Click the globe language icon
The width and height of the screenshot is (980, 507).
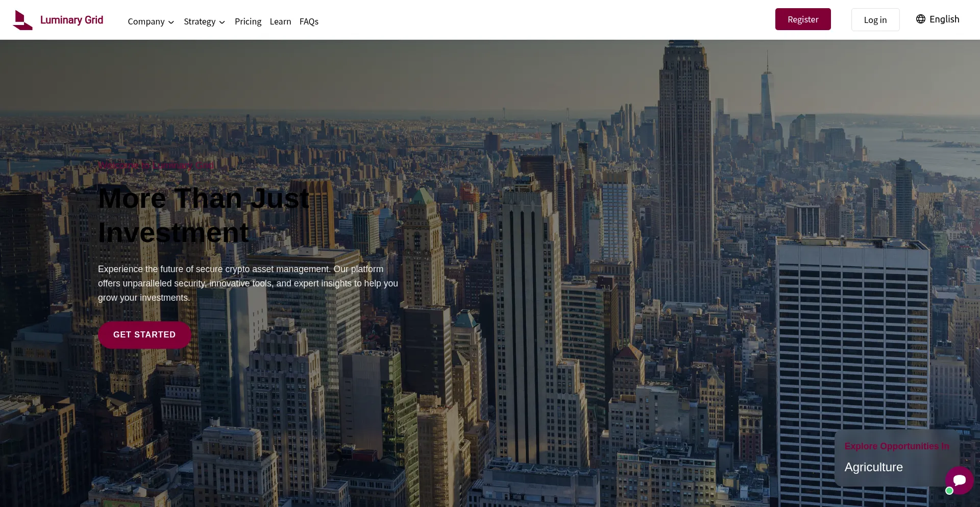tap(921, 19)
